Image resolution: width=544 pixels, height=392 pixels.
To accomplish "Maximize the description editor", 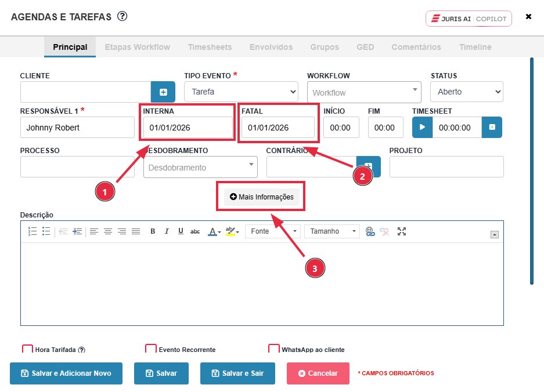I will pyautogui.click(x=401, y=231).
